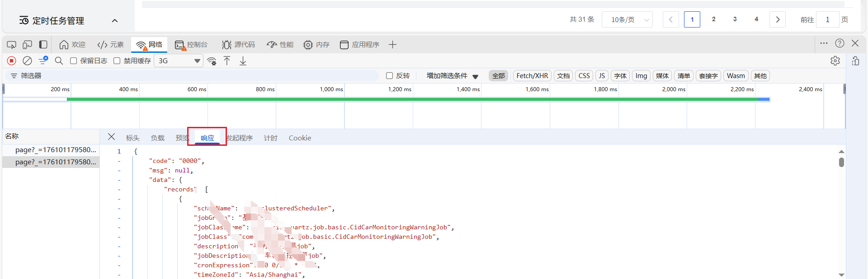Viewport: 868px width, 279px height.
Task: Toggle the 反转 invert checkbox
Action: pos(389,76)
